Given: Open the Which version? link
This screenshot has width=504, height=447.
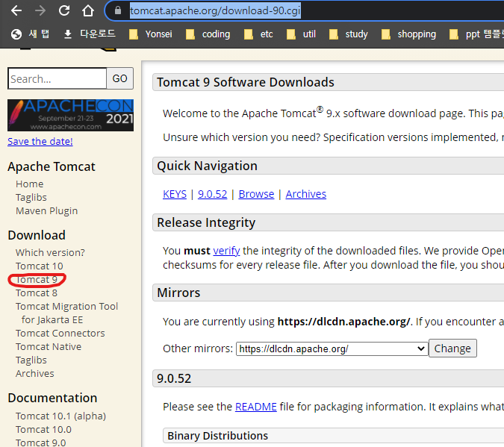Looking at the screenshot, I should pos(50,252).
